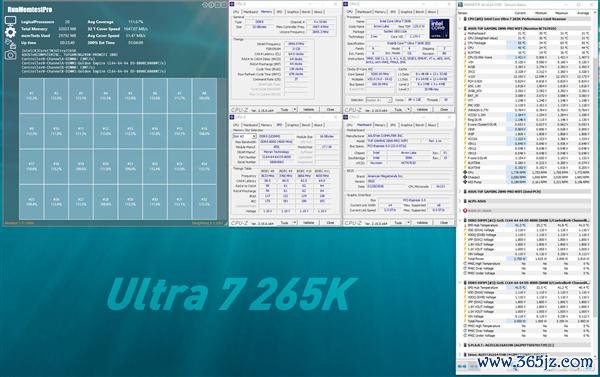The height and width of the screenshot is (377, 600).
Task: Switch to the Bench tab in CPU window
Action: (420, 12)
